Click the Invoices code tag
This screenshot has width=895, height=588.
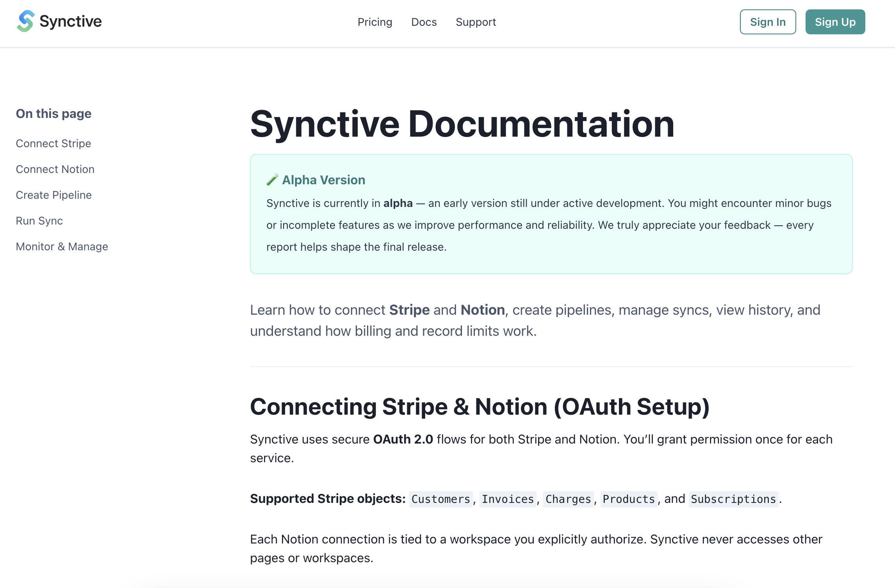508,499
